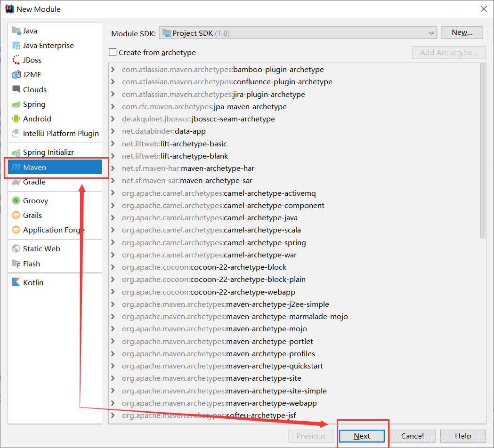Select camel-archetype-scala row
The image size is (494, 448).
click(294, 230)
